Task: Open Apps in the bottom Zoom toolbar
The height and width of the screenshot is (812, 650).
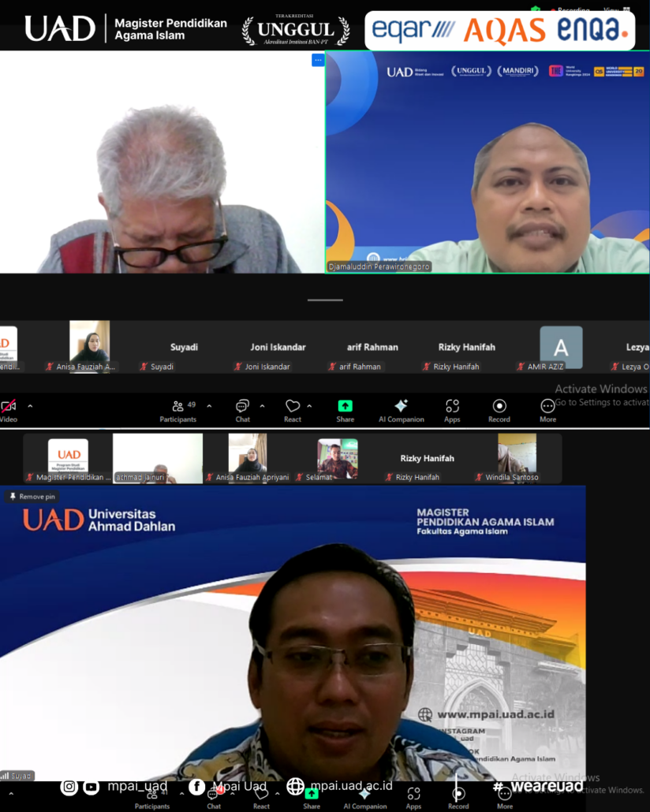Action: click(413, 799)
